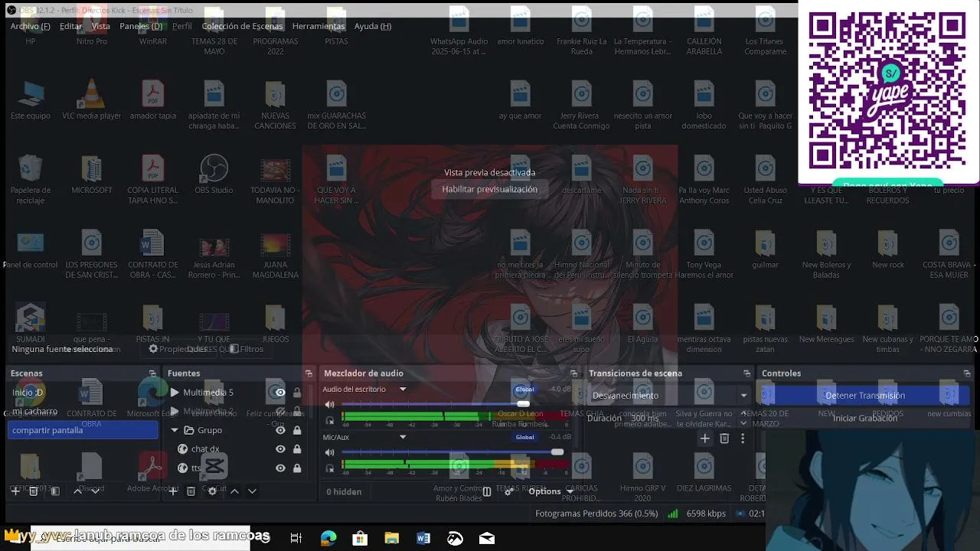Undock the Transiciones de escena panel
The image size is (980, 551).
coord(746,373)
